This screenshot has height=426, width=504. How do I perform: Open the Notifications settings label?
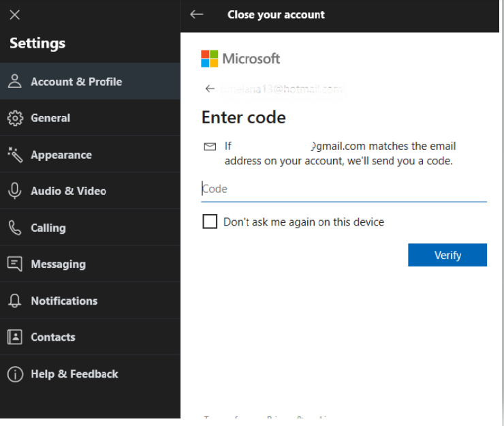click(x=64, y=301)
